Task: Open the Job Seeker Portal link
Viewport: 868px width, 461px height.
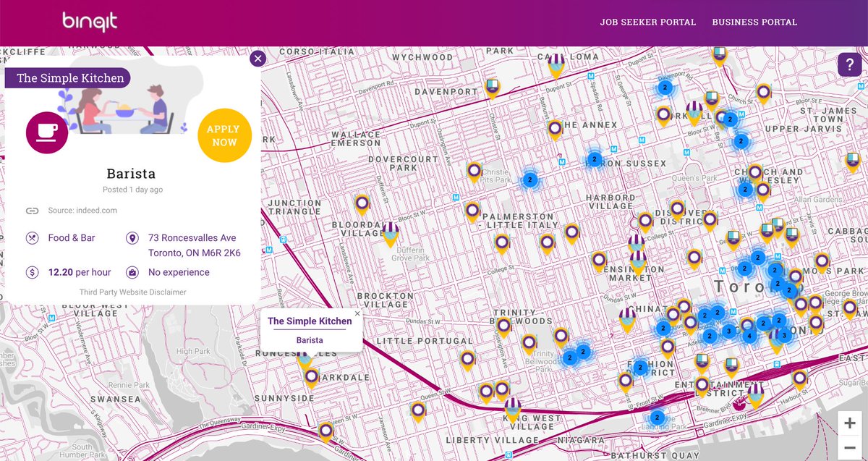Action: click(647, 22)
